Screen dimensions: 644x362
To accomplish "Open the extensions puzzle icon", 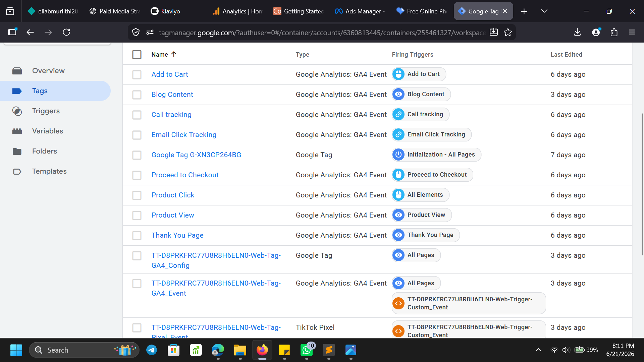I will [614, 32].
